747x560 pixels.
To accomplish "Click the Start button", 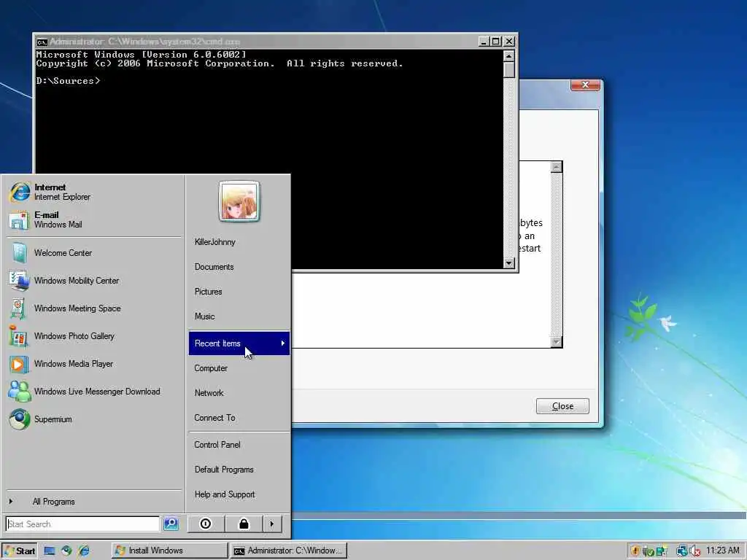I will 19,551.
